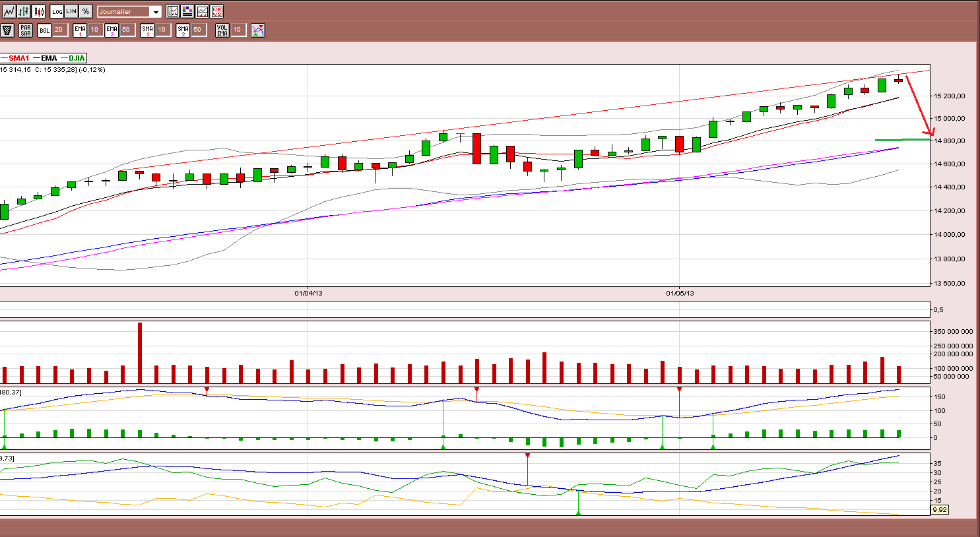This screenshot has height=537, width=980.
Task: Click the 01/04/13 date label
Action: (308, 293)
